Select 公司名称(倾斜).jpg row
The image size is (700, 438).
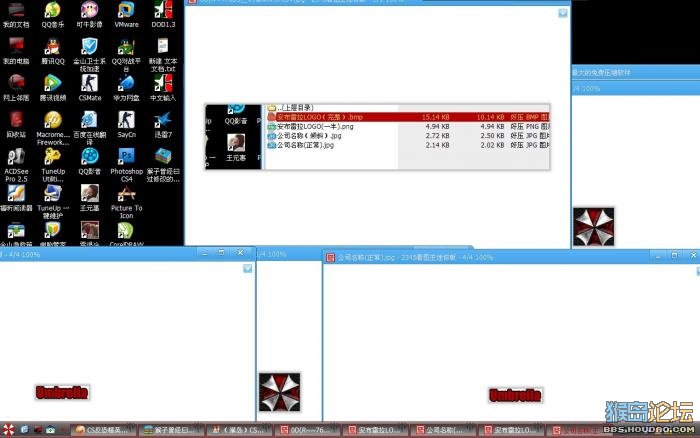pos(408,136)
